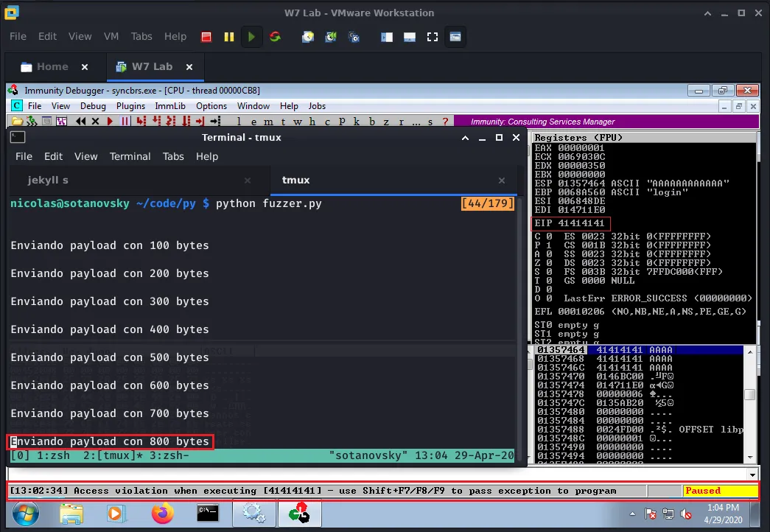Toggle VMware Unity mode icon
The image size is (770, 532).
(455, 37)
